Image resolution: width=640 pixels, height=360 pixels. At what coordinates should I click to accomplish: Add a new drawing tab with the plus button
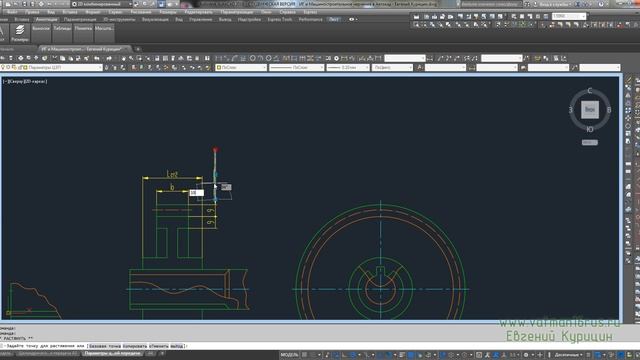138,49
